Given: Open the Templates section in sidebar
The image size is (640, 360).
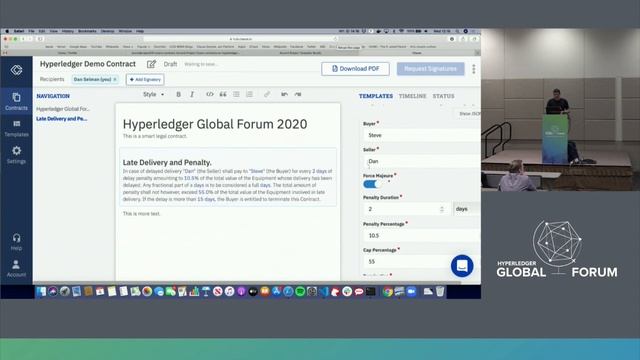Looking at the screenshot, I should (x=16, y=128).
